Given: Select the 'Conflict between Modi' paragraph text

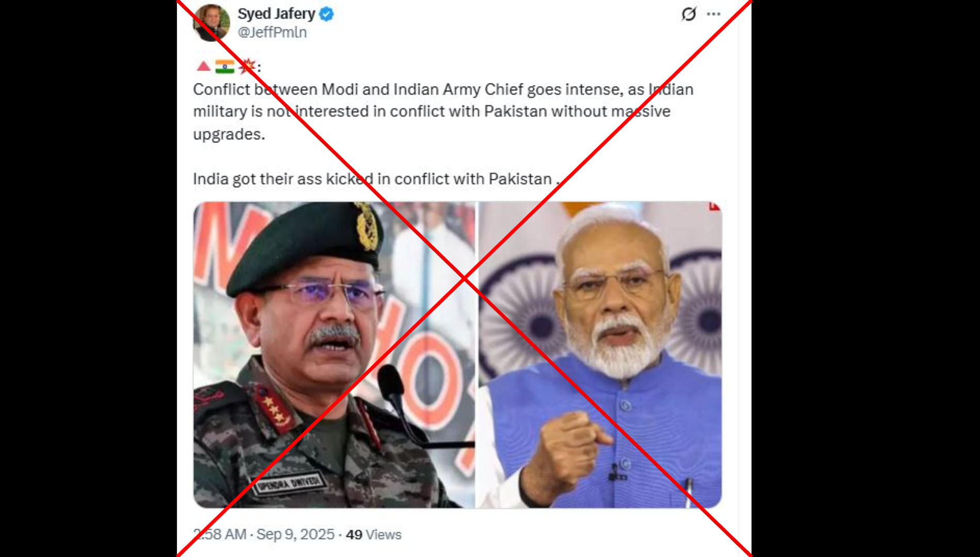Looking at the screenshot, I should pos(443,111).
